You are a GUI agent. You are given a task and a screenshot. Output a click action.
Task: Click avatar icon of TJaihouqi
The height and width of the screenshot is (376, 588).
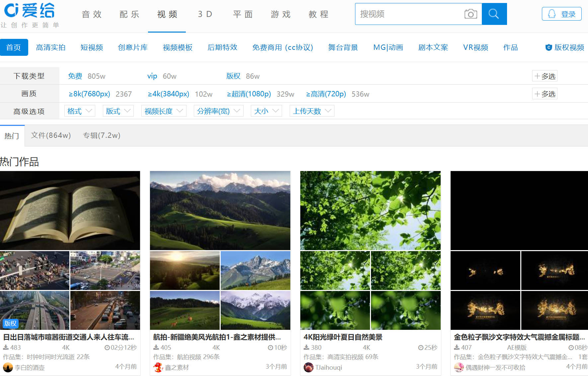point(309,367)
